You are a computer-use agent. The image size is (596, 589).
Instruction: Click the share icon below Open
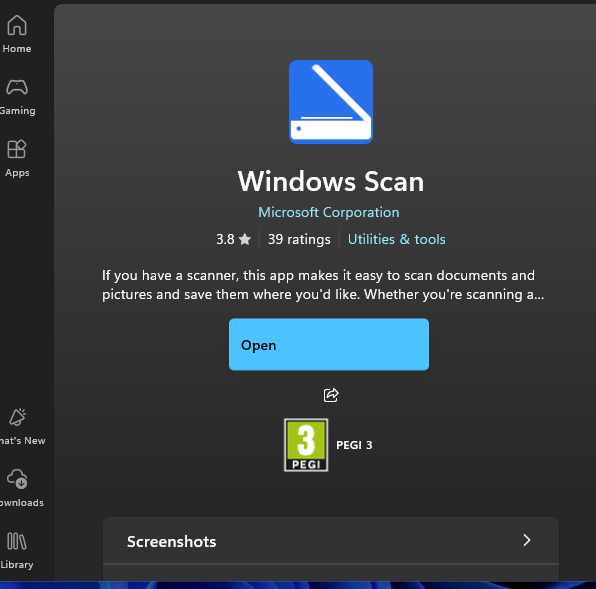pos(331,395)
